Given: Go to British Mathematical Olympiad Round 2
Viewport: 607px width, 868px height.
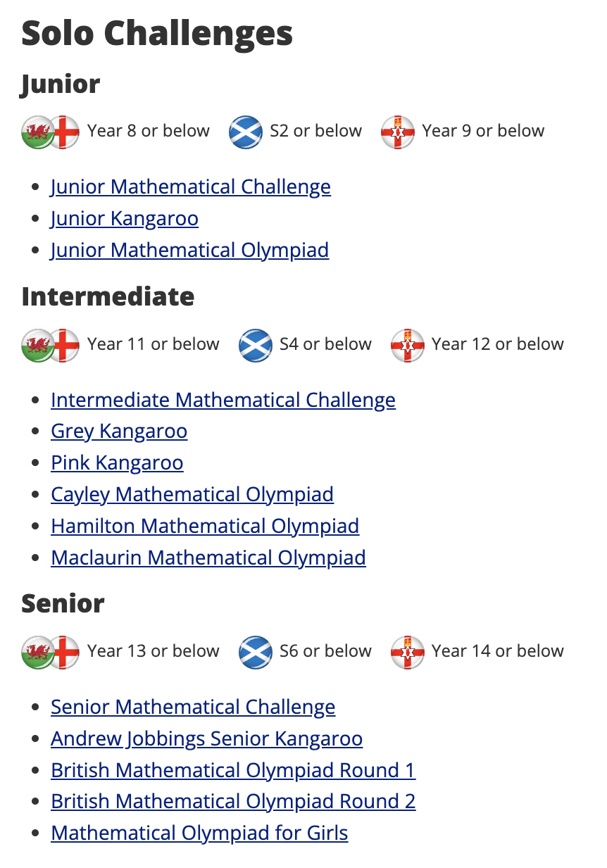Looking at the screenshot, I should (233, 802).
